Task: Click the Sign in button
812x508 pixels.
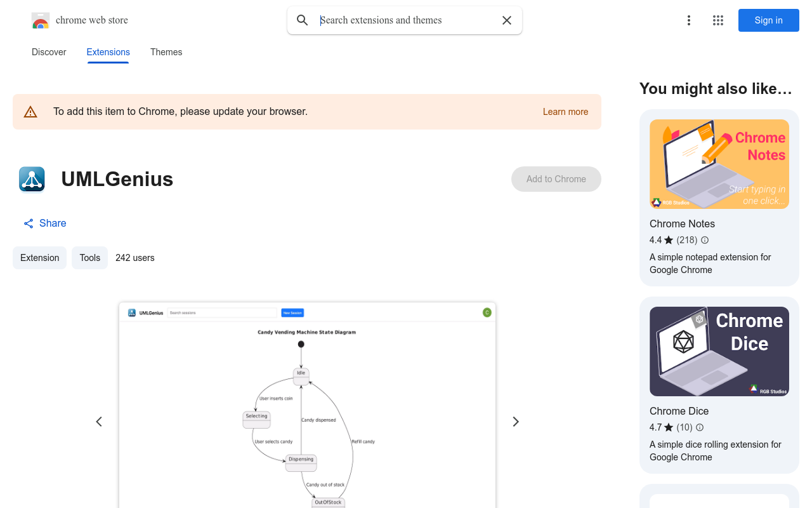Action: coord(769,20)
